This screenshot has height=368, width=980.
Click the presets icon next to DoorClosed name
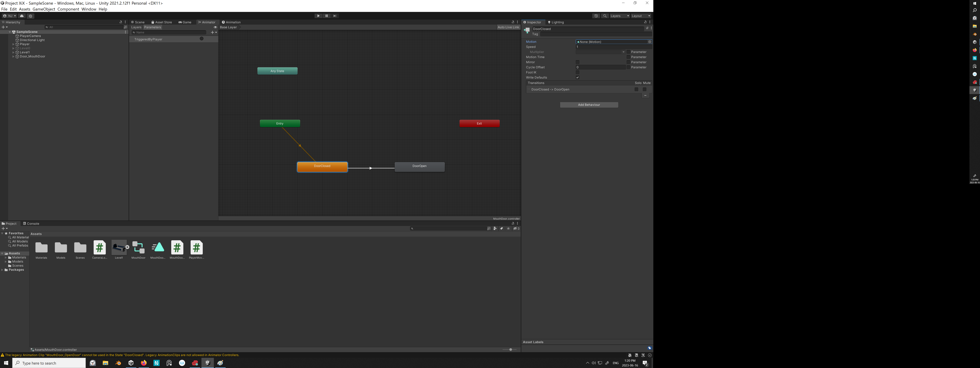(x=647, y=28)
